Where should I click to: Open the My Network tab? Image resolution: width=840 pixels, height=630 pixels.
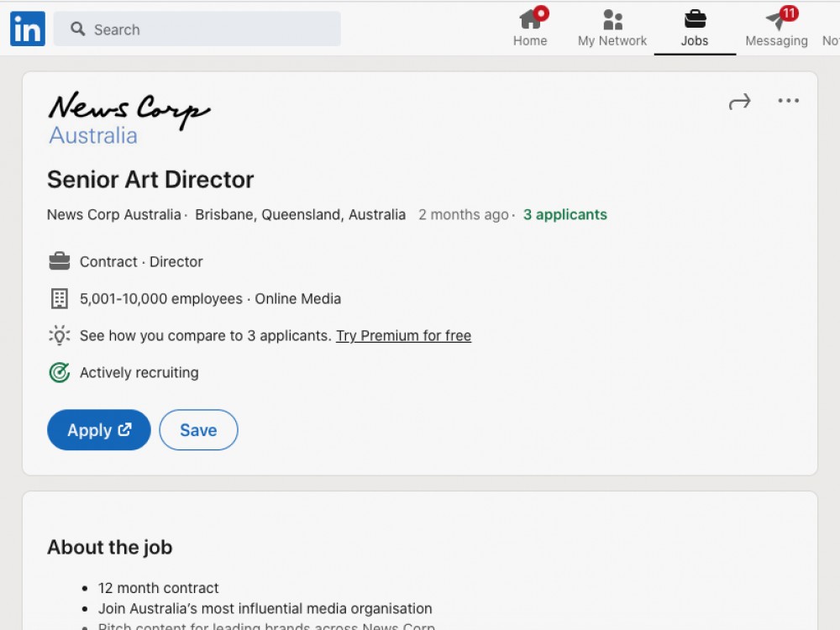(x=612, y=28)
